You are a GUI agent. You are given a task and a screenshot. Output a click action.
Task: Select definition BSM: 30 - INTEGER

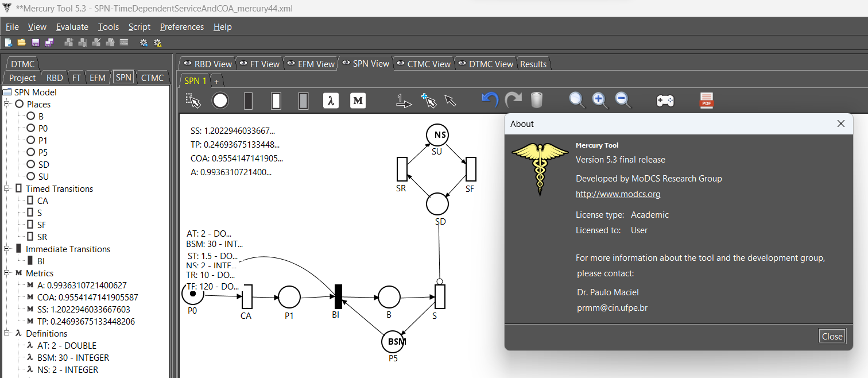tap(68, 357)
